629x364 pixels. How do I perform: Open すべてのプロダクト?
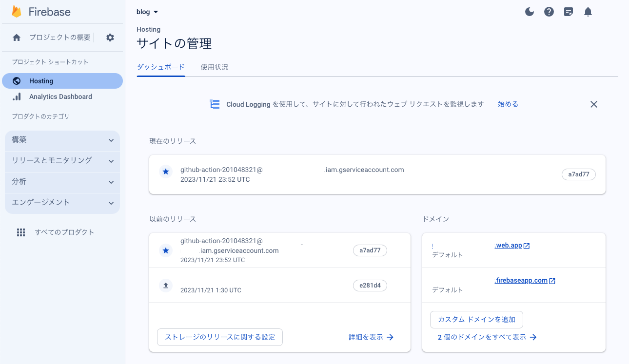pos(64,232)
